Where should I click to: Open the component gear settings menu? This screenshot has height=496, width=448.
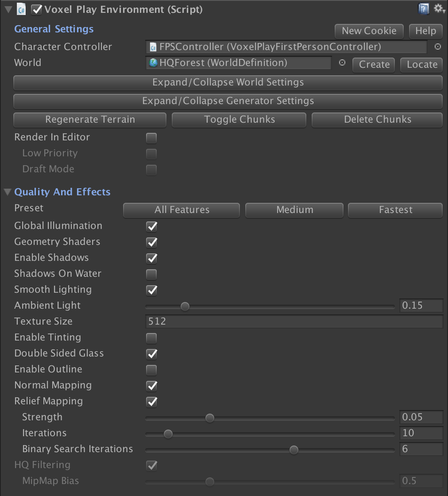[439, 8]
